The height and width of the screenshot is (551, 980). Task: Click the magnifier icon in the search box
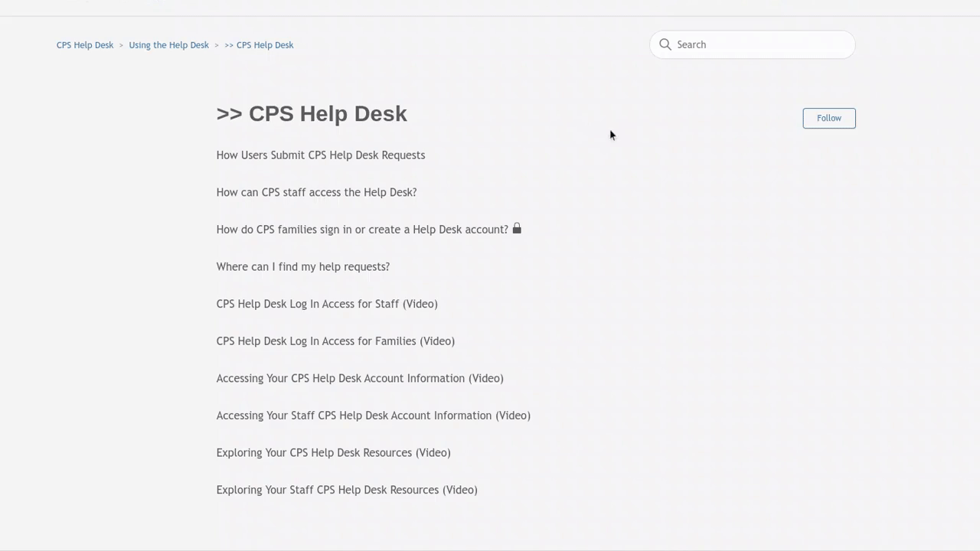tap(665, 44)
